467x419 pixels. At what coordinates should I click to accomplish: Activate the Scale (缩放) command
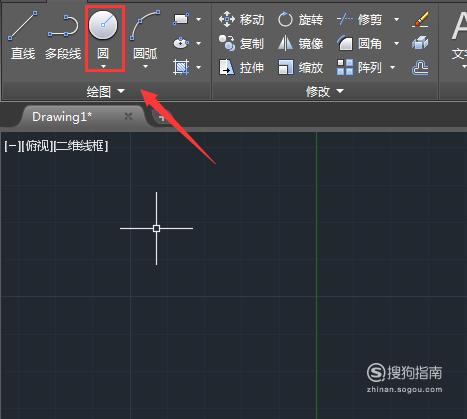click(300, 67)
